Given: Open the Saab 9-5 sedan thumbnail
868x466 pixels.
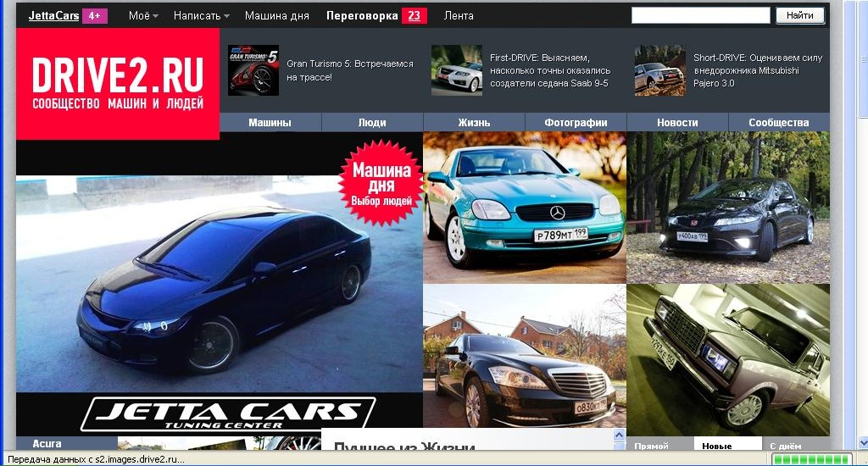Looking at the screenshot, I should tap(457, 70).
